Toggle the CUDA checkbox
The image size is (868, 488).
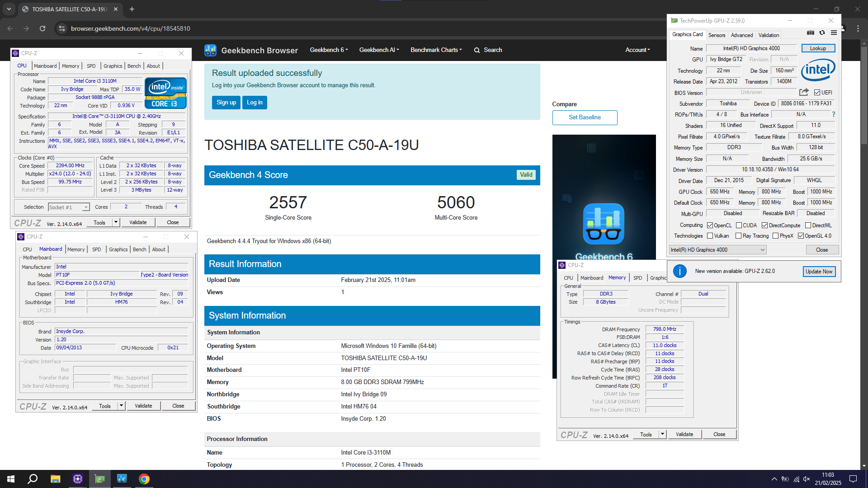[x=739, y=225]
